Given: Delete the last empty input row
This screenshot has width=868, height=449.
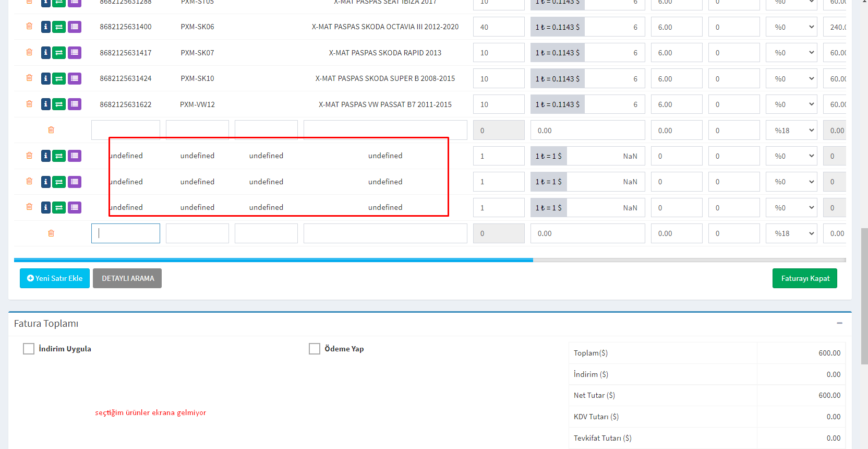Looking at the screenshot, I should coord(51,233).
